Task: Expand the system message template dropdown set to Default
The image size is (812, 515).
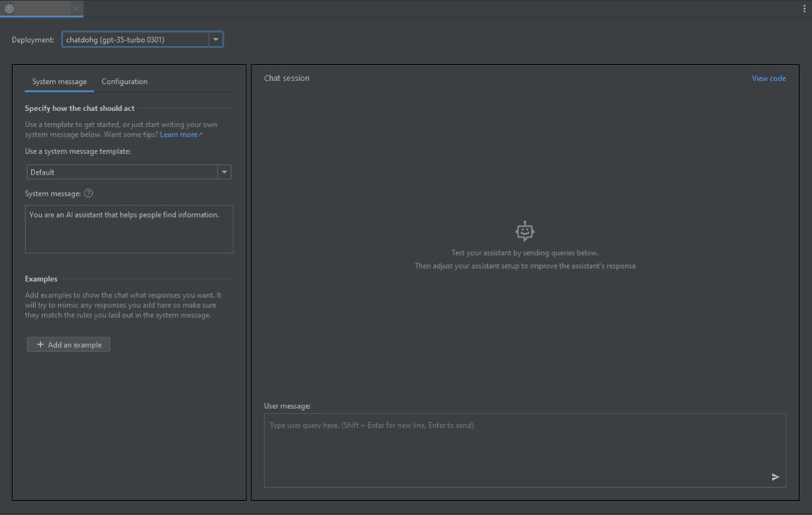Action: [129, 172]
